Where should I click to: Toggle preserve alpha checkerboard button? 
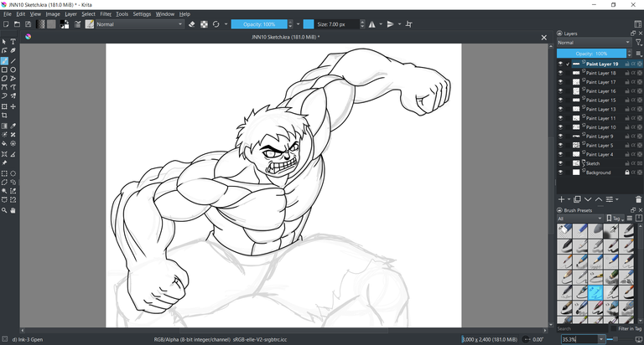pos(204,24)
